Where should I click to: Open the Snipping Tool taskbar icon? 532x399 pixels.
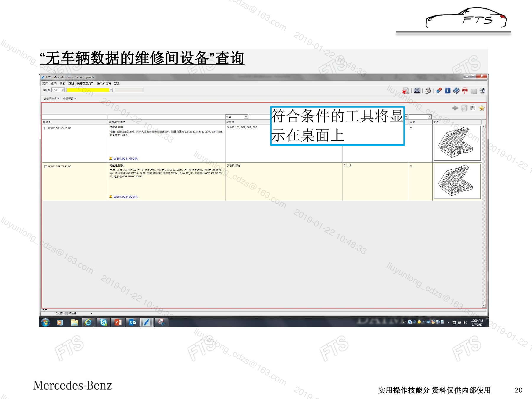pos(161,322)
